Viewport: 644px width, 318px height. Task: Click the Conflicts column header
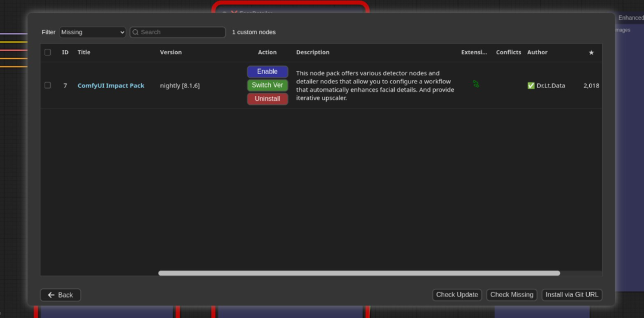tap(509, 52)
